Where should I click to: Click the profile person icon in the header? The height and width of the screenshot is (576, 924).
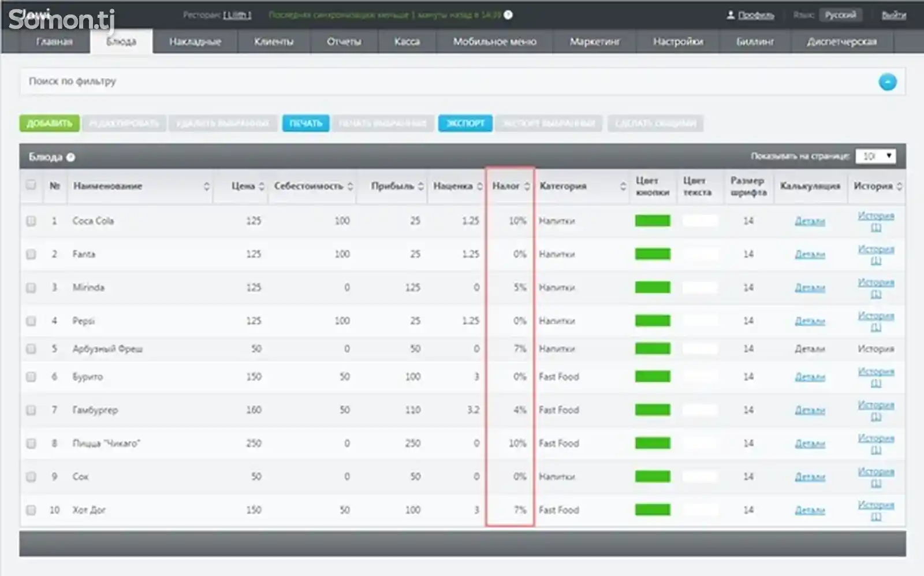click(731, 15)
